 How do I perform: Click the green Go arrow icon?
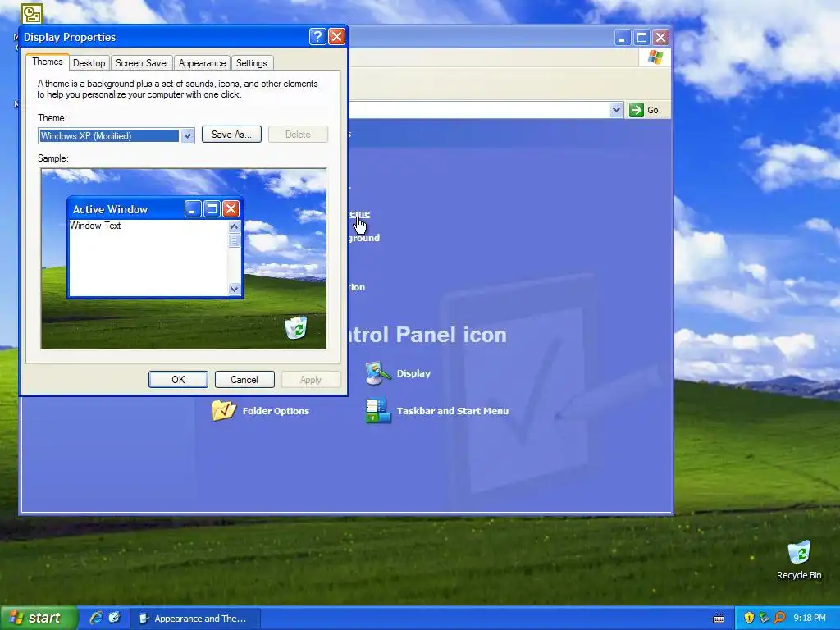(x=636, y=110)
